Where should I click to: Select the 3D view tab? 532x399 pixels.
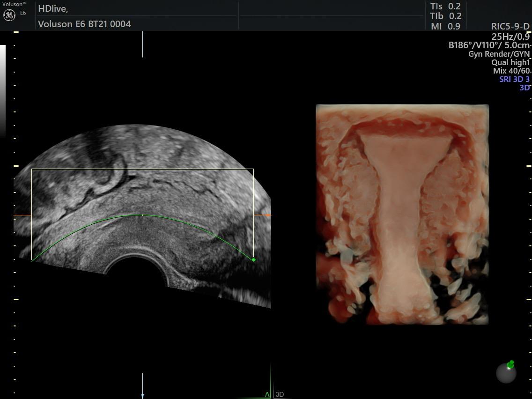coord(280,394)
